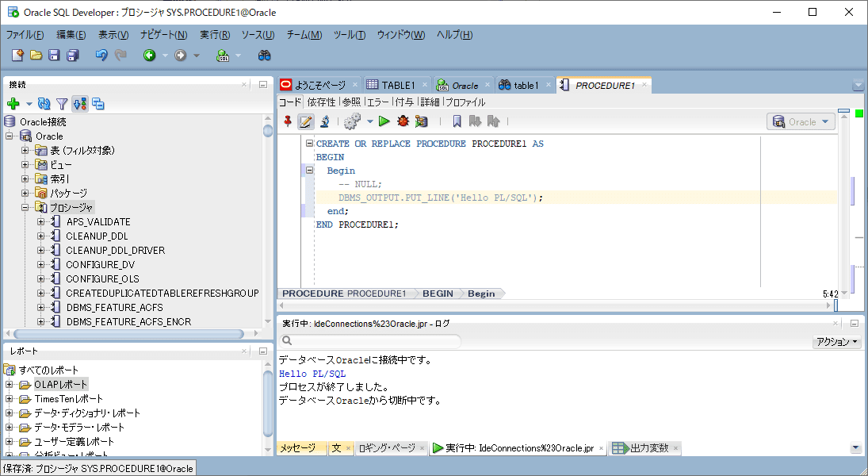The width and height of the screenshot is (868, 476).
Task: Toggle the filter on the connections panel
Action: (x=61, y=104)
